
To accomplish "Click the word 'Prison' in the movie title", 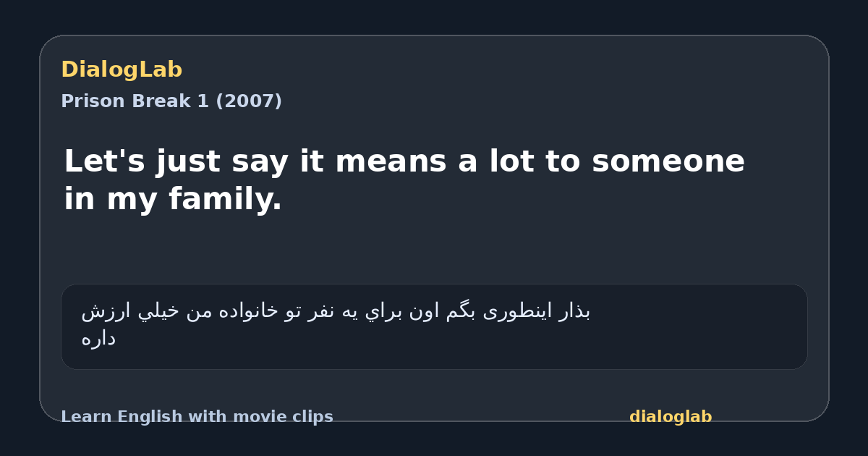I will pos(87,101).
